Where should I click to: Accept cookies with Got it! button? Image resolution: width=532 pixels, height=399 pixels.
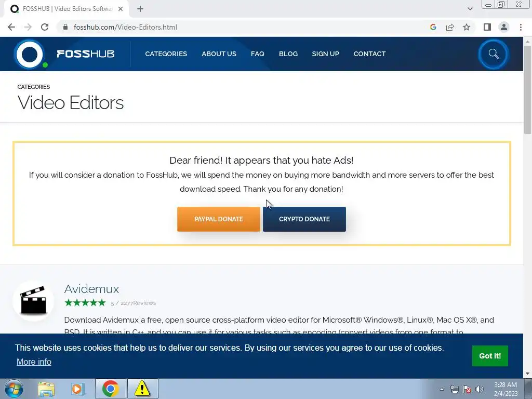(490, 356)
